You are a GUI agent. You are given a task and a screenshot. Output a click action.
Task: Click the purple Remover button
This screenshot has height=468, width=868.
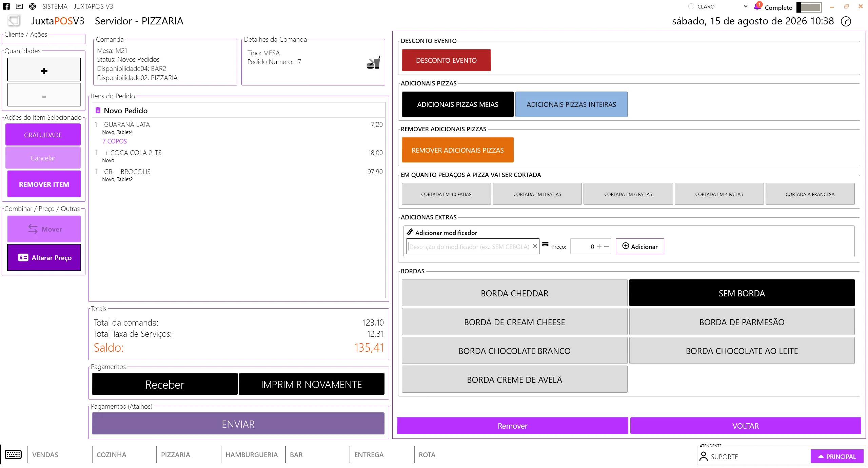click(x=512, y=426)
